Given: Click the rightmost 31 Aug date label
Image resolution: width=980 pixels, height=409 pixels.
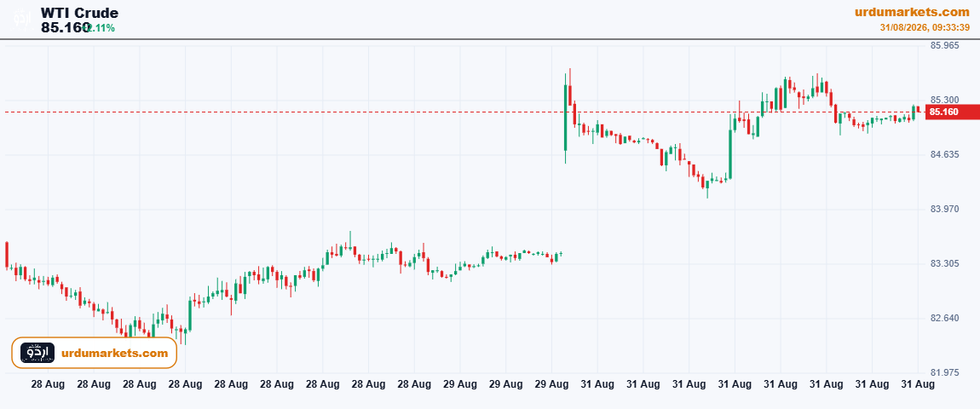Looking at the screenshot, I should pos(918,385).
